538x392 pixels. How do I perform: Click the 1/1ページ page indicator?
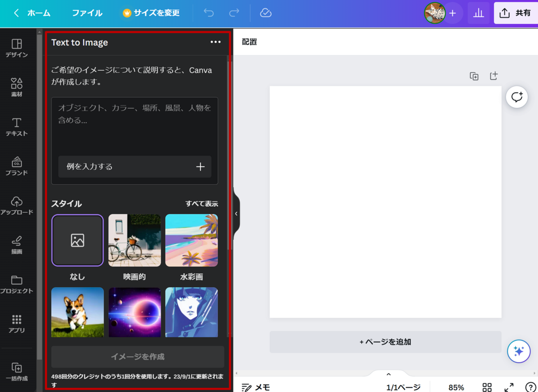pyautogui.click(x=403, y=387)
